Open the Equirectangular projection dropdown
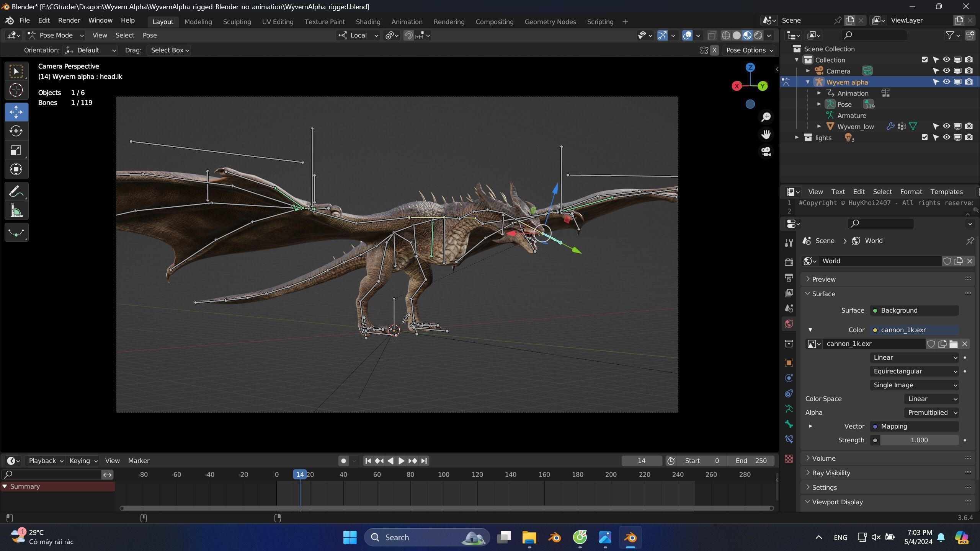Image resolution: width=980 pixels, height=551 pixels. click(x=914, y=372)
